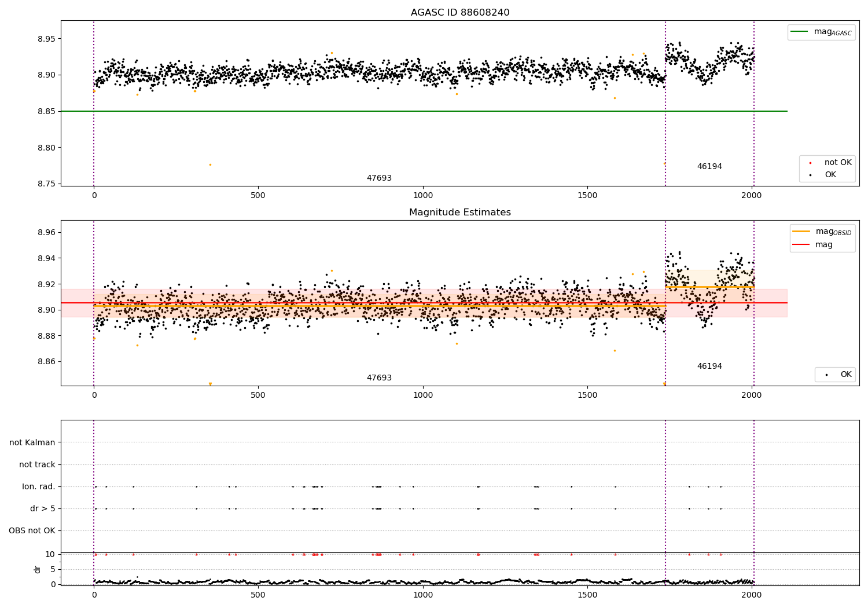Screen dimensions: 868x608
Task: Click the 8.86 y-axis tick label
Action: [x=47, y=362]
